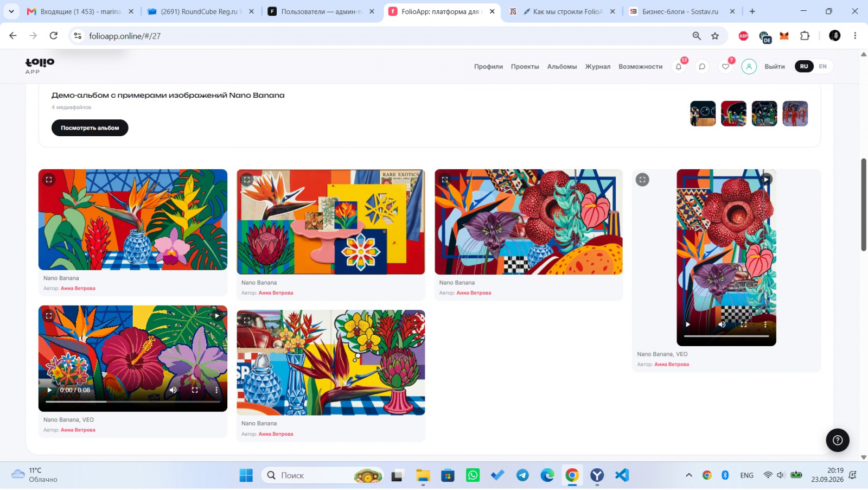Open more options on the vertical video
This screenshot has height=490, width=868.
click(765, 324)
